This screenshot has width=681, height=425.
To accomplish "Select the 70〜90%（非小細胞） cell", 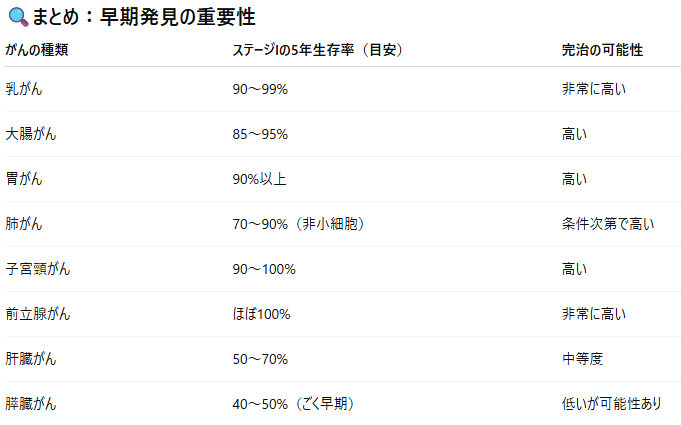I will tap(298, 224).
